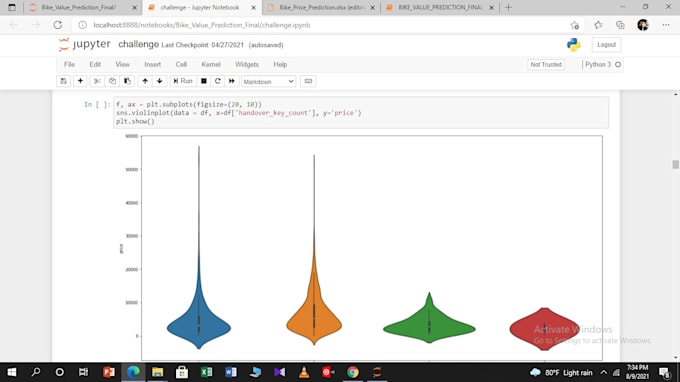Close the challenge Jupyter Notebook tab
The image size is (680, 382).
coord(254,8)
